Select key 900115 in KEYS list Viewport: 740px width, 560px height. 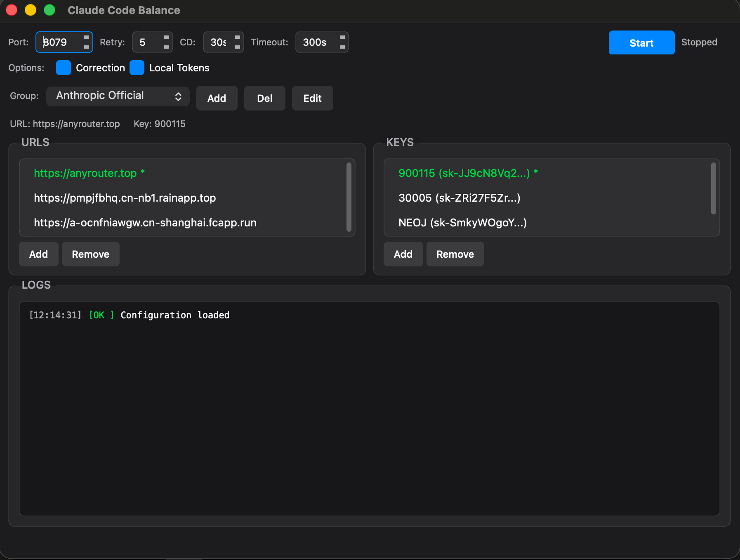click(x=464, y=173)
